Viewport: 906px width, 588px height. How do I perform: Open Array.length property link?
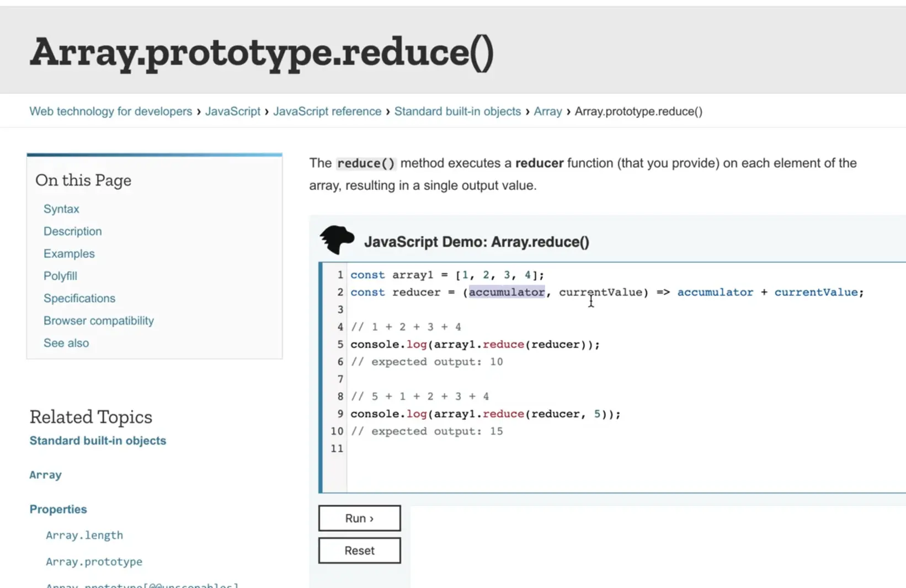pos(84,535)
